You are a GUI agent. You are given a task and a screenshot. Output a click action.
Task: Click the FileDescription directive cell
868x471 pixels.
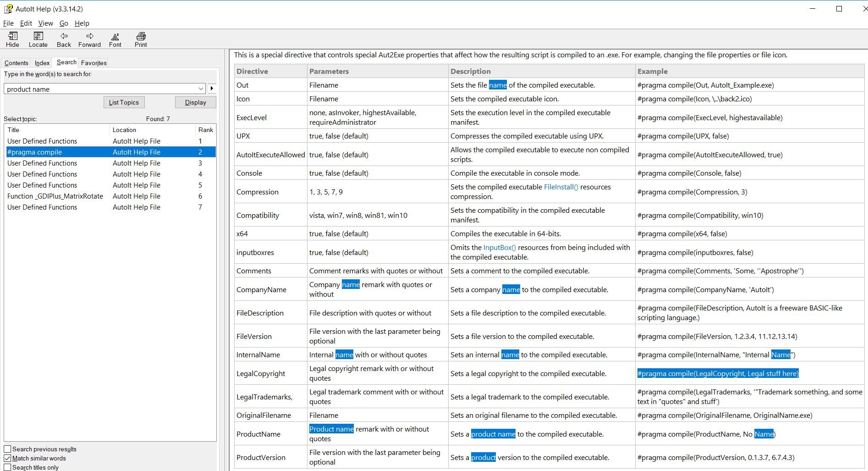click(x=270, y=313)
